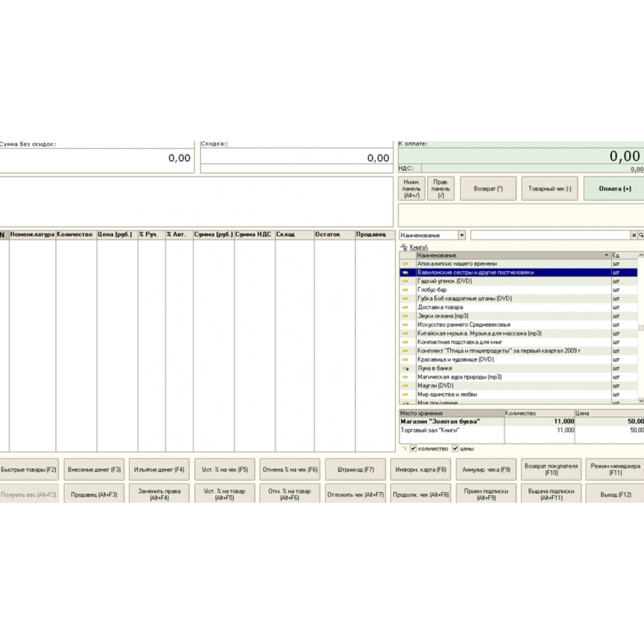Toggle the количество checkbox
The width and height of the screenshot is (644, 644).
point(413,449)
